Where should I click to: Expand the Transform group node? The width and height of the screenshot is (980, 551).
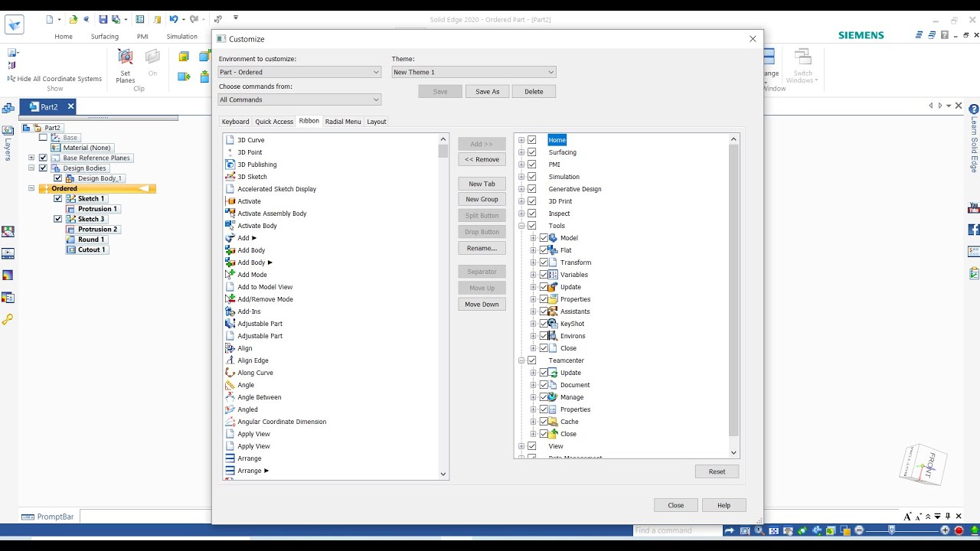tap(534, 262)
